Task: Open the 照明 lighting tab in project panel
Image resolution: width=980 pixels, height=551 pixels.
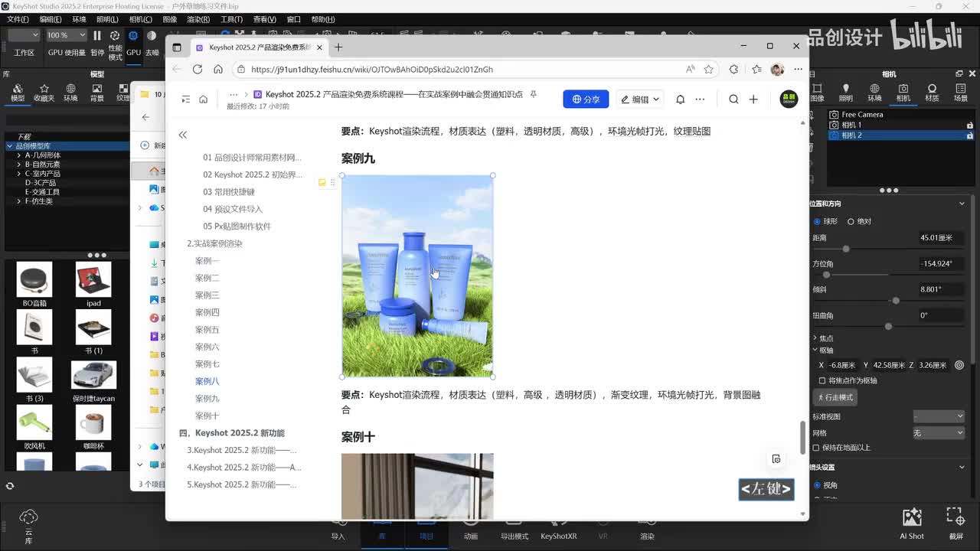Action: click(x=845, y=93)
